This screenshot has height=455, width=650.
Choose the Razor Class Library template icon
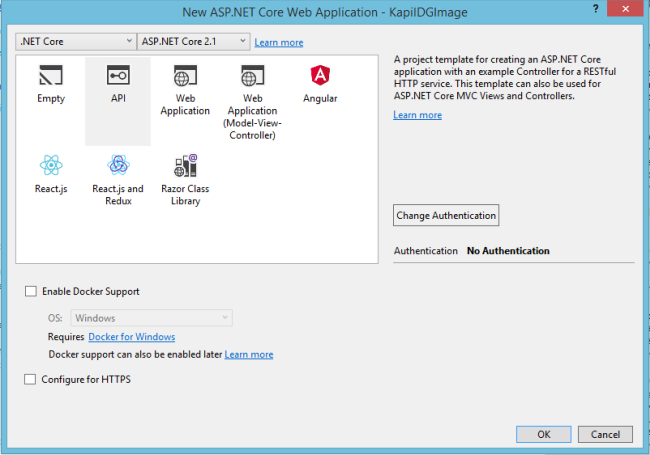point(185,165)
